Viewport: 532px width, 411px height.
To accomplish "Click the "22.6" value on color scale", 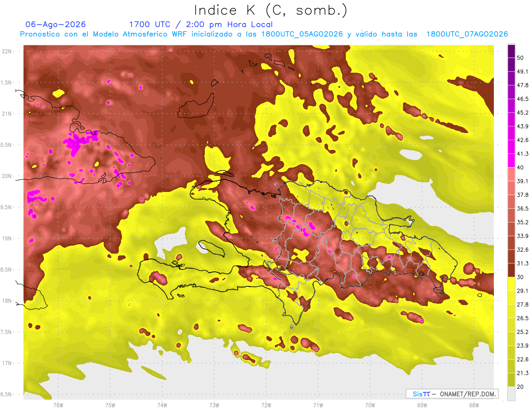I will (x=522, y=359).
